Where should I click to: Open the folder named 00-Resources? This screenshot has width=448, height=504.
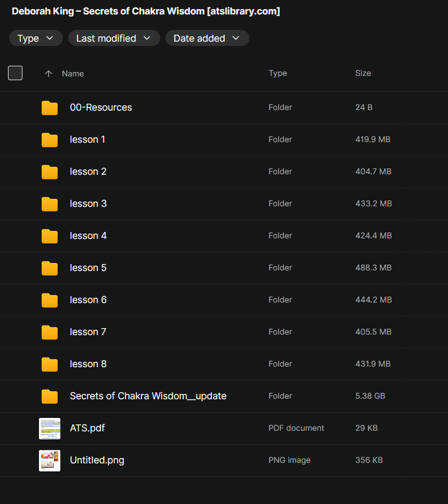coord(101,107)
